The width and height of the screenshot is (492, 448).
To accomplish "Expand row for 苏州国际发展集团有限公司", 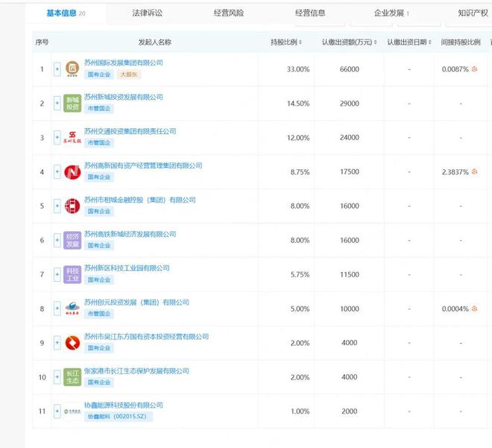I will (x=57, y=69).
